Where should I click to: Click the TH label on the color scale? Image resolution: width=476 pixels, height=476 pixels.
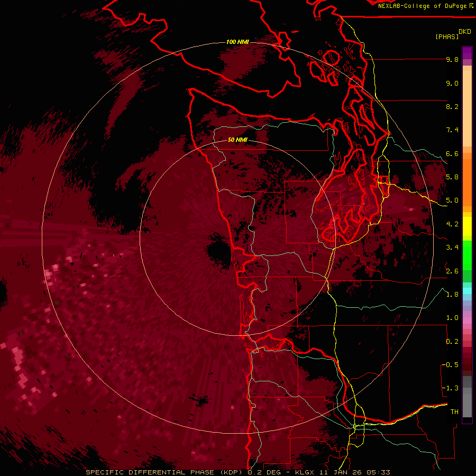coord(454,412)
